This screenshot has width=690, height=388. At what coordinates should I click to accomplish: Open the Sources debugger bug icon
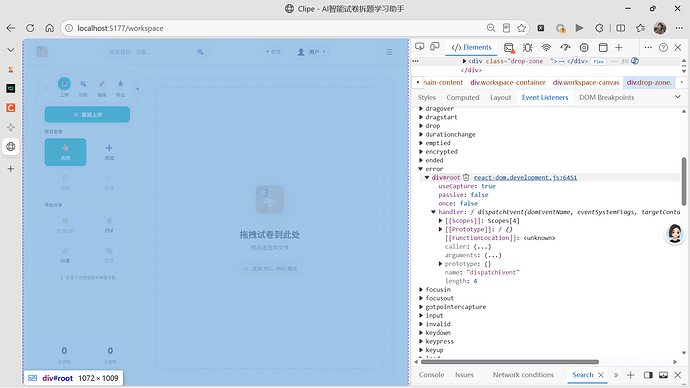528,48
